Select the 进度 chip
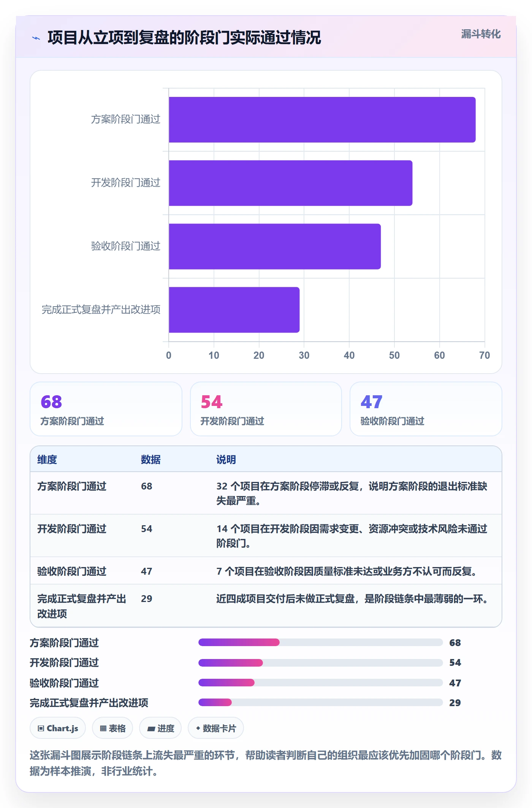532x808 pixels. click(x=160, y=728)
